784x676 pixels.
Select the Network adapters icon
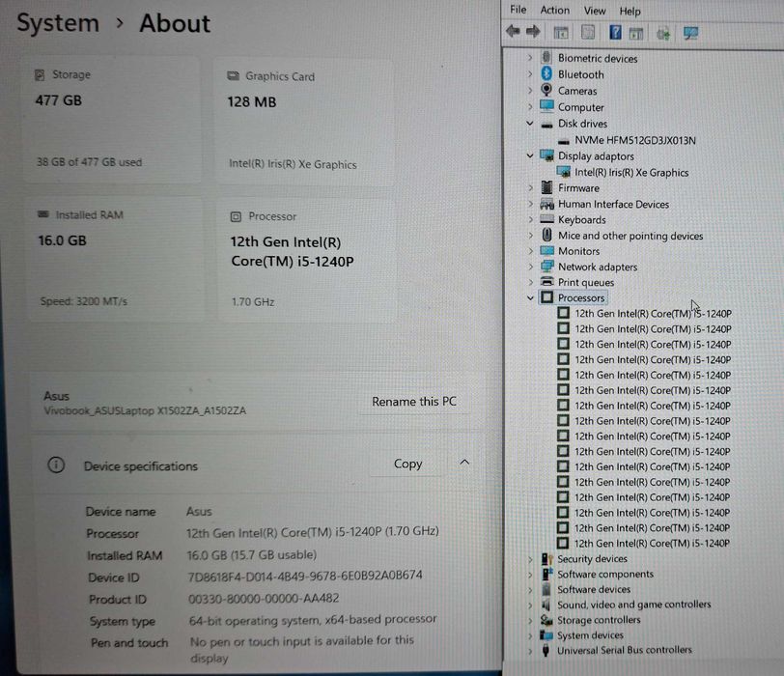point(547,266)
